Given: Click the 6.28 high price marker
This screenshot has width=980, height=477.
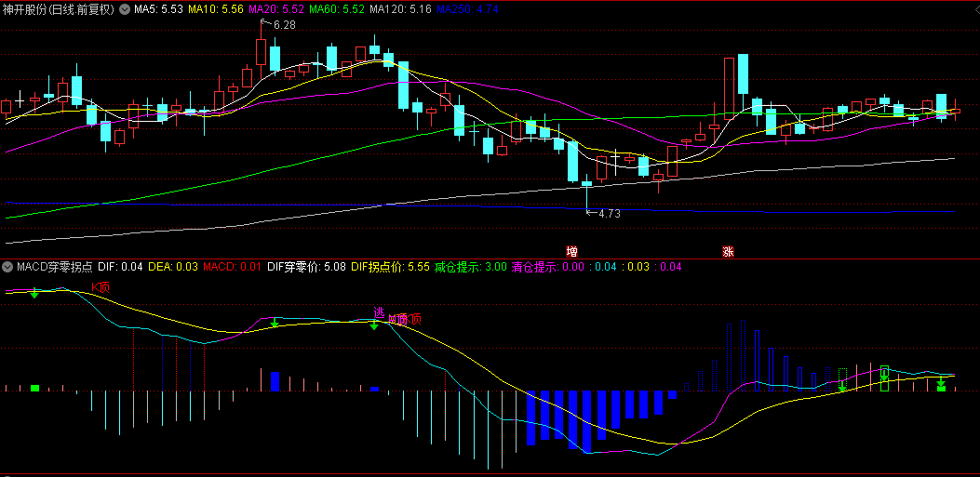Looking at the screenshot, I should pos(285,25).
